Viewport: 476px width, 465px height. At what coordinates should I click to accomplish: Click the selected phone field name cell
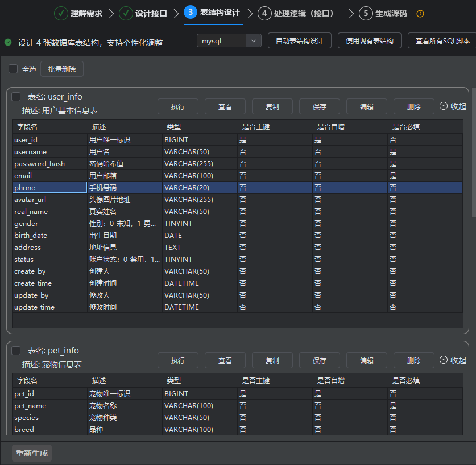coord(50,187)
